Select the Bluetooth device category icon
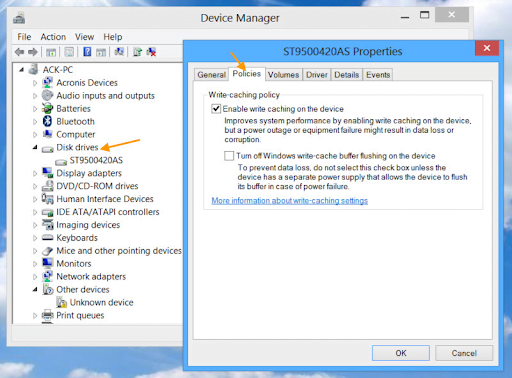The height and width of the screenshot is (378, 512). (47, 121)
